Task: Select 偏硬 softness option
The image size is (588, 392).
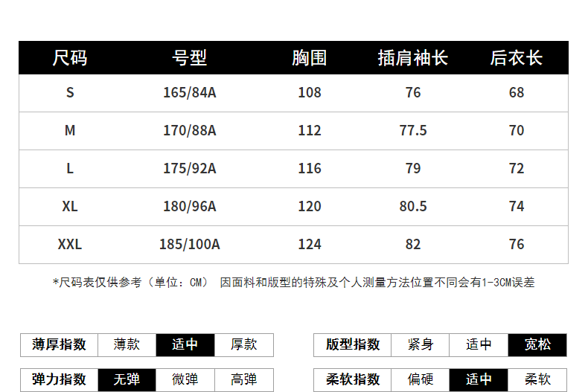Action: tap(421, 379)
